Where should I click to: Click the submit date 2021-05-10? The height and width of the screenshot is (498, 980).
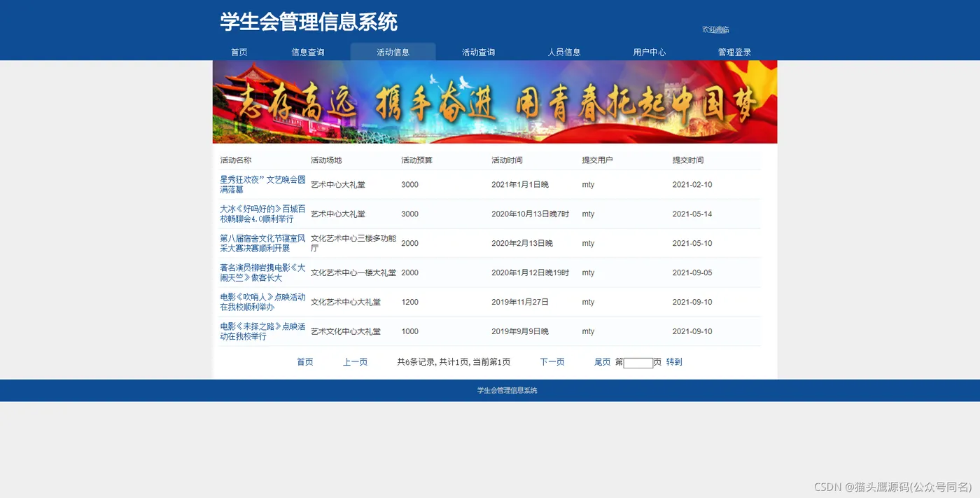(692, 244)
